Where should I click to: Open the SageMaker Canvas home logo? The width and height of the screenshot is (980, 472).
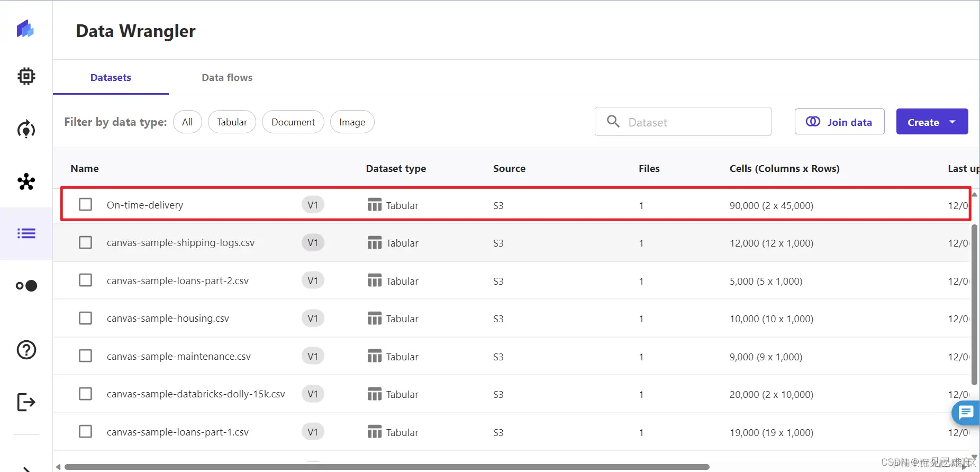click(25, 29)
